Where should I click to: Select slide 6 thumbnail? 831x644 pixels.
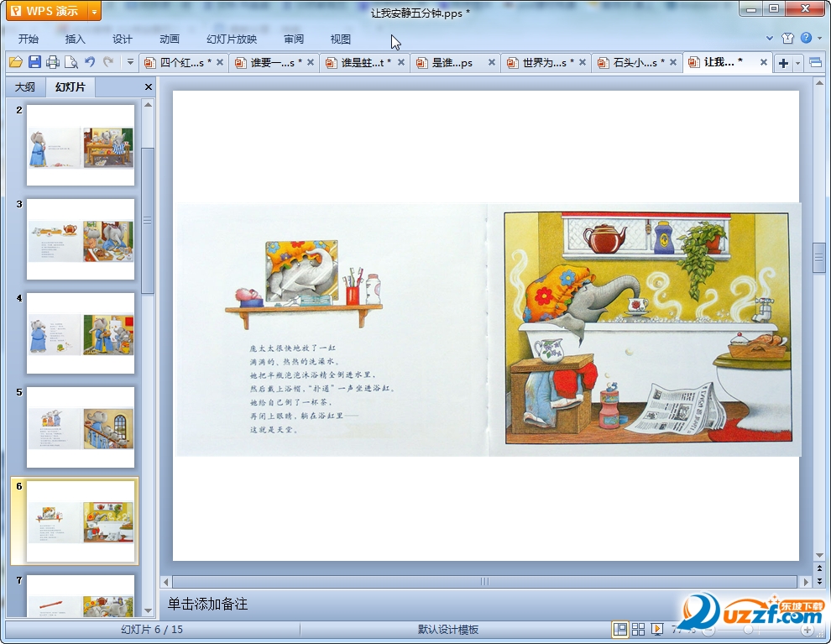(81, 521)
